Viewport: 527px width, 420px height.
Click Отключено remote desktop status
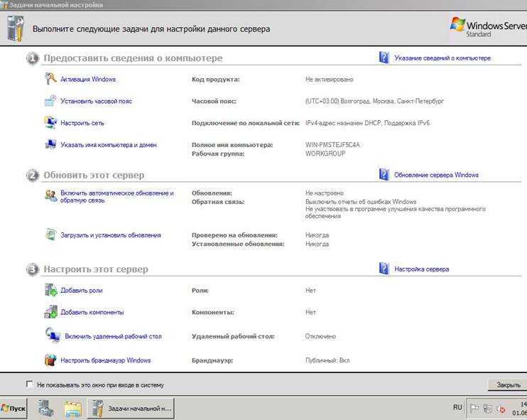tap(320, 336)
